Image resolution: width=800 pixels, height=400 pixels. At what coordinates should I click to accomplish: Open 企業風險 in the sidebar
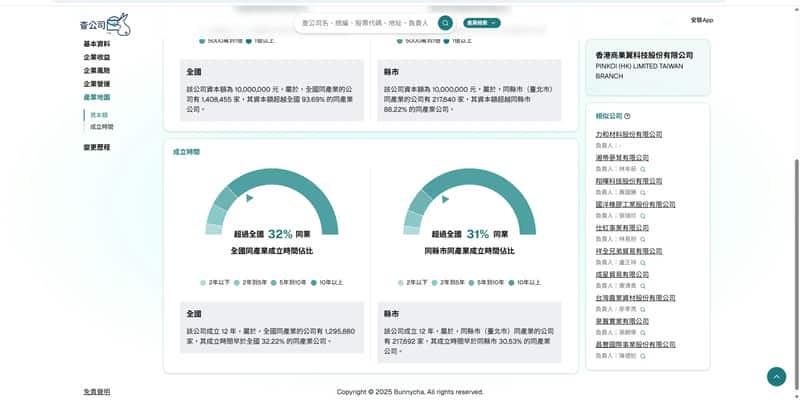tap(97, 70)
